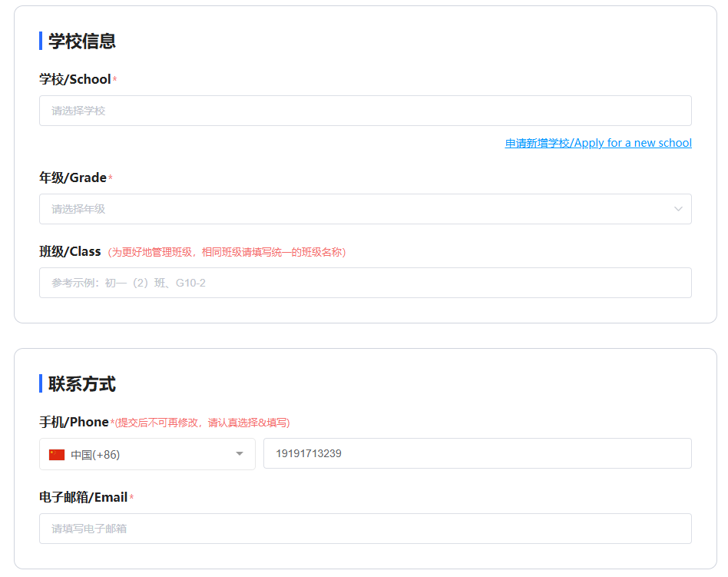Click the blue bar beside 联系方式 heading
The width and height of the screenshot is (728, 577).
[x=41, y=383]
